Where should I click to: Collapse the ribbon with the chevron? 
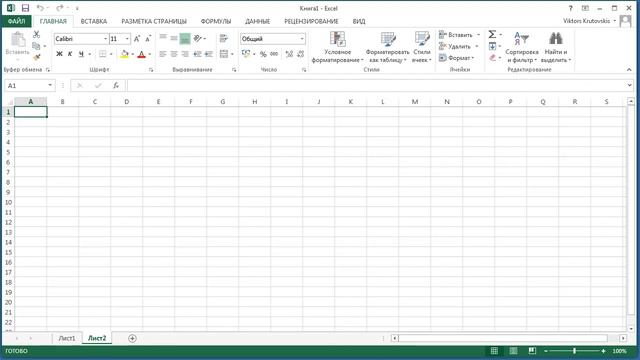pos(629,70)
